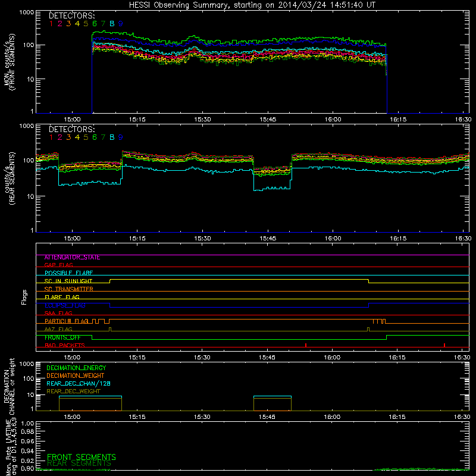
Task: Click the AAZ_FLAG pulse near 16:08
Action: [368, 329]
